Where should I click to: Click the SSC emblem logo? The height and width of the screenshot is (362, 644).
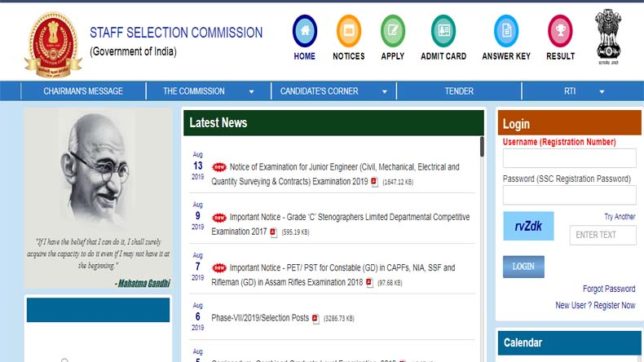pyautogui.click(x=53, y=44)
